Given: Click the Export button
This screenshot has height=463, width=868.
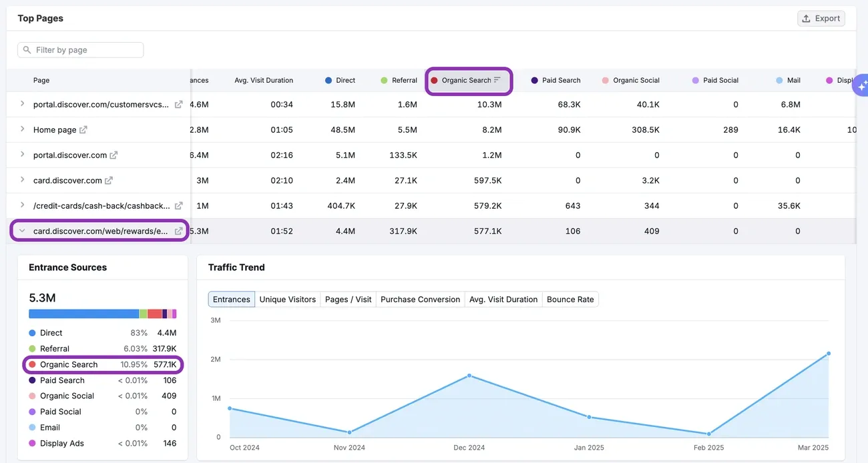Looking at the screenshot, I should (821, 18).
